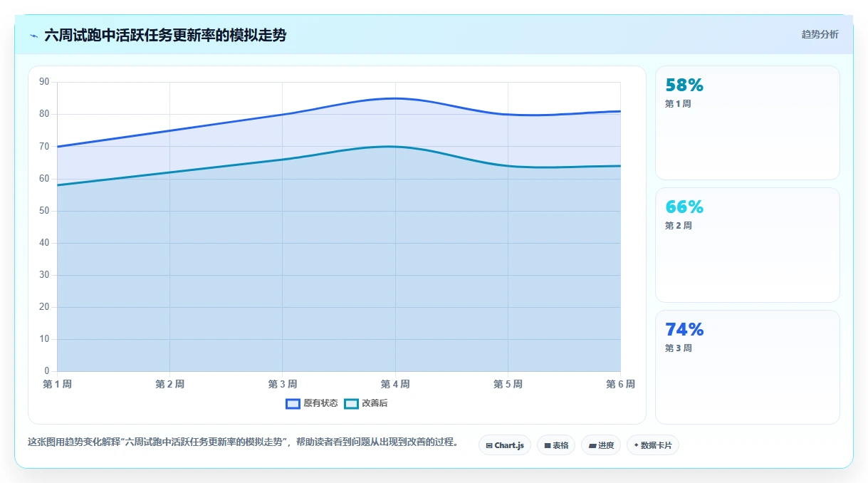Click the 0 y-axis value
868x483 pixels.
click(46, 371)
